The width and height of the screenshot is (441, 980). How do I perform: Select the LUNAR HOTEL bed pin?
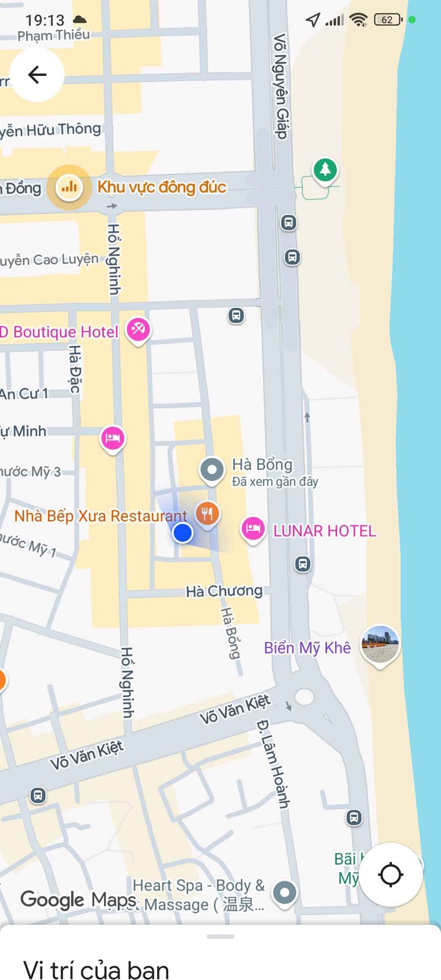tap(253, 529)
